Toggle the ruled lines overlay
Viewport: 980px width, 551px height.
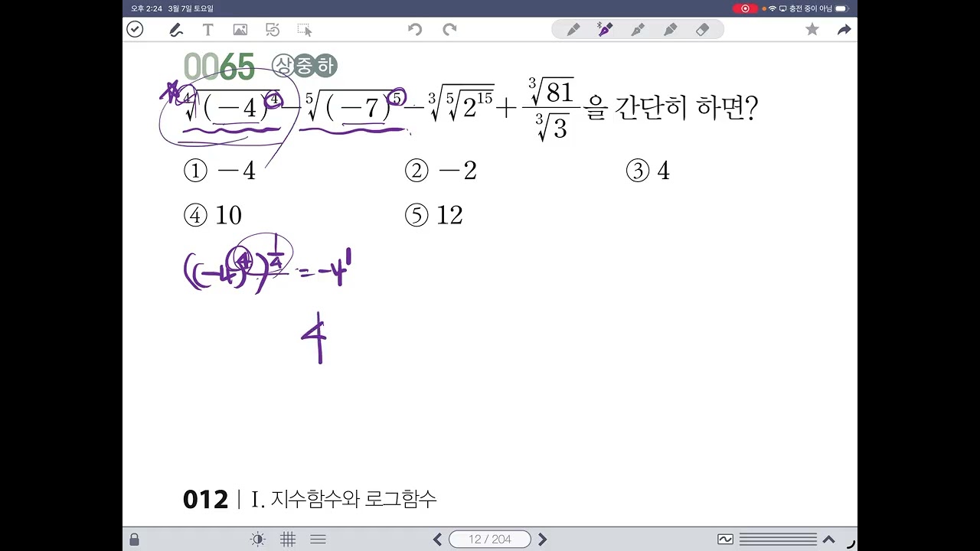318,540
